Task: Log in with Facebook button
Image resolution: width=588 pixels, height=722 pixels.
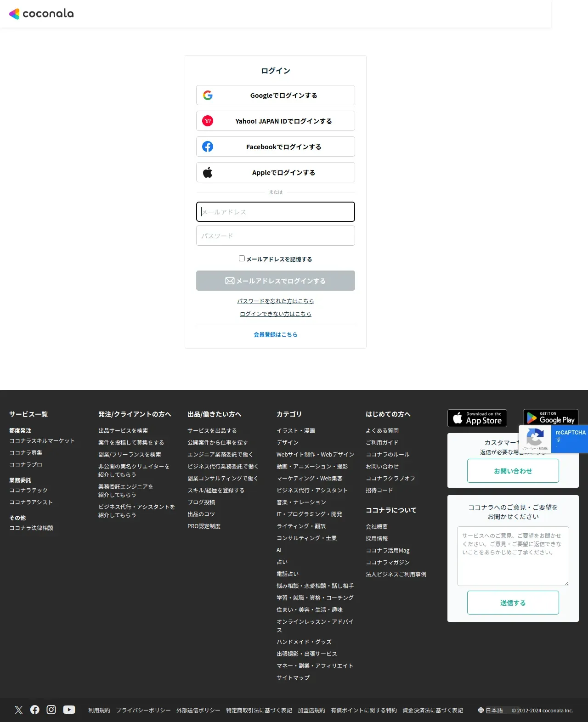Action: point(276,147)
